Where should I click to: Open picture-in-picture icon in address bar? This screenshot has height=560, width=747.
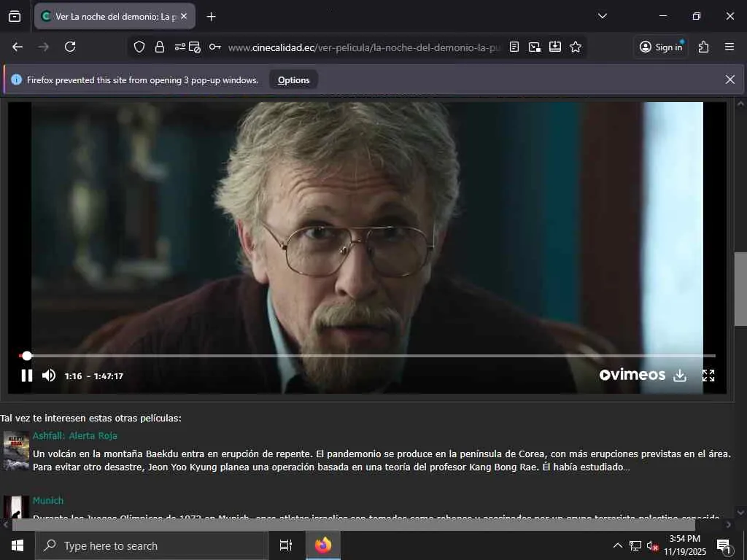tap(535, 47)
